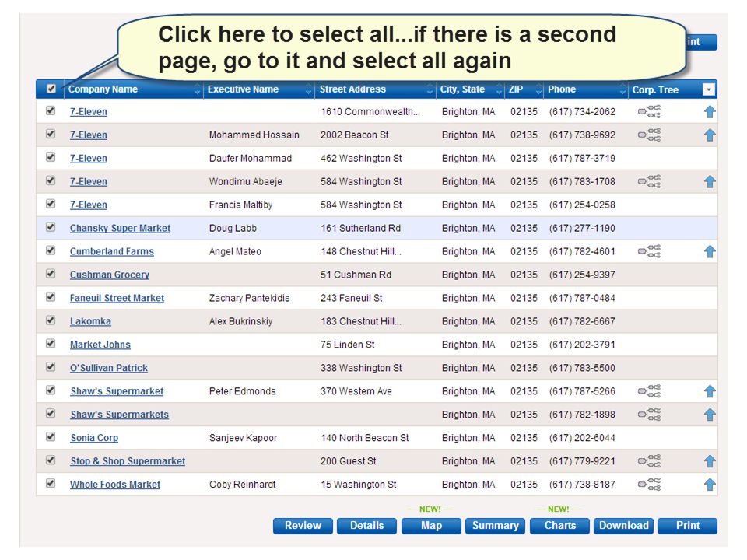Click executive name Sanjeev Kapoor
747x560 pixels.
pos(243,438)
